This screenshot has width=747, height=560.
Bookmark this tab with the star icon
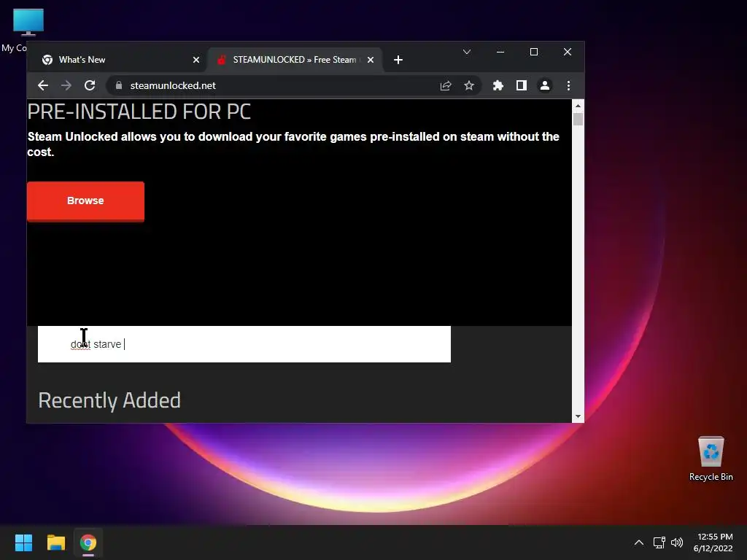point(469,86)
